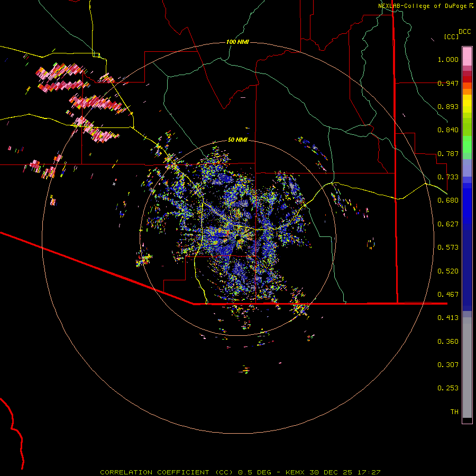
Task: Click the 0.947 scale value
Action: point(448,83)
